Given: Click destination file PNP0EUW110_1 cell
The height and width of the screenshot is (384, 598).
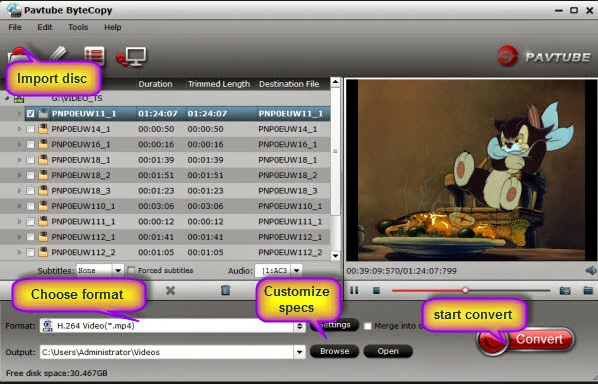Looking at the screenshot, I should click(290, 206).
